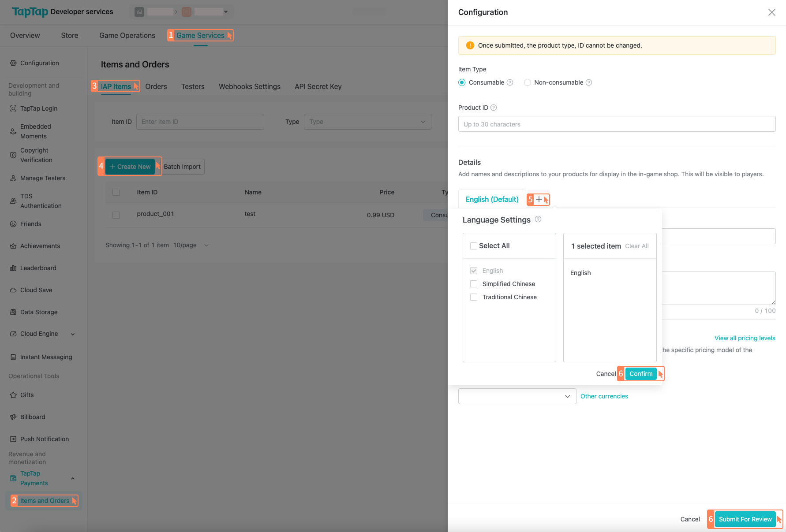Click Confirm in Language Settings
Screen dimensions: 786x532
click(x=641, y=374)
